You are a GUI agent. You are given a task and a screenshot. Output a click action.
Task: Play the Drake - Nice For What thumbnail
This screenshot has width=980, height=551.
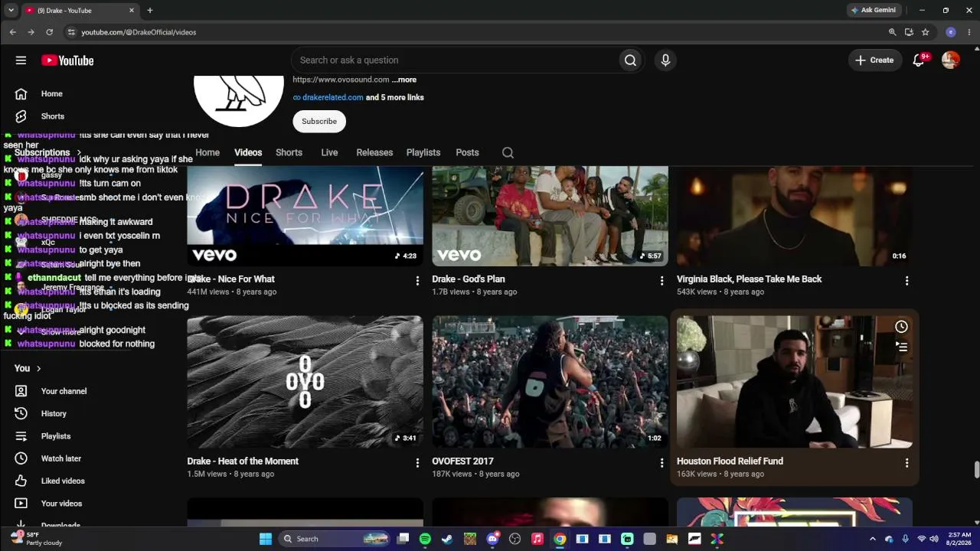pos(305,217)
